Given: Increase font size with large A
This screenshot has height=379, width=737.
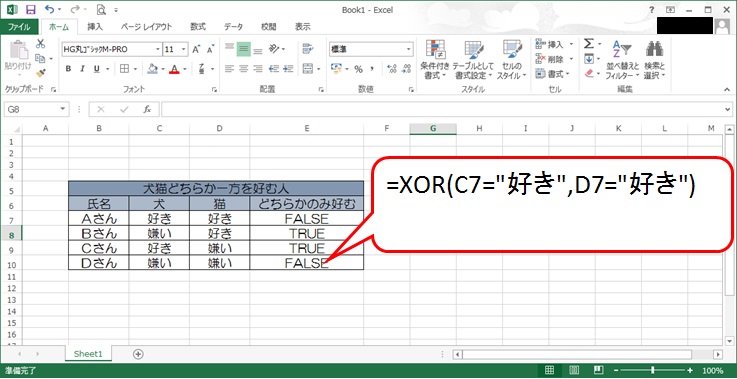Looking at the screenshot, I should tap(196, 49).
